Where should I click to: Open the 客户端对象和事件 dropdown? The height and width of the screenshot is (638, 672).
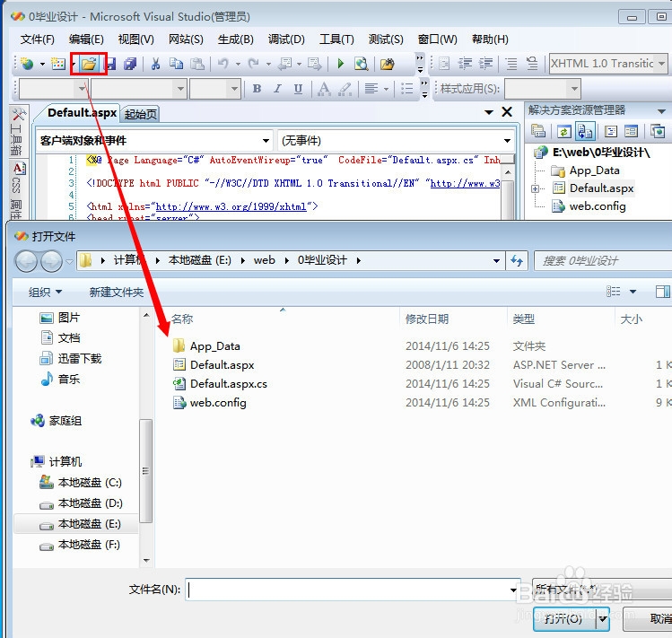click(266, 141)
